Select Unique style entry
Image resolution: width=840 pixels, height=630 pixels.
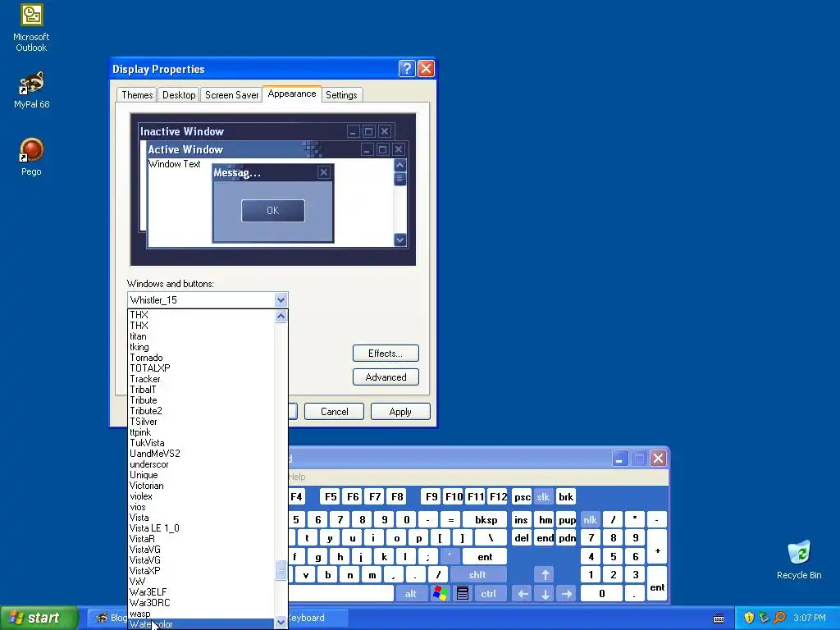[x=201, y=475]
